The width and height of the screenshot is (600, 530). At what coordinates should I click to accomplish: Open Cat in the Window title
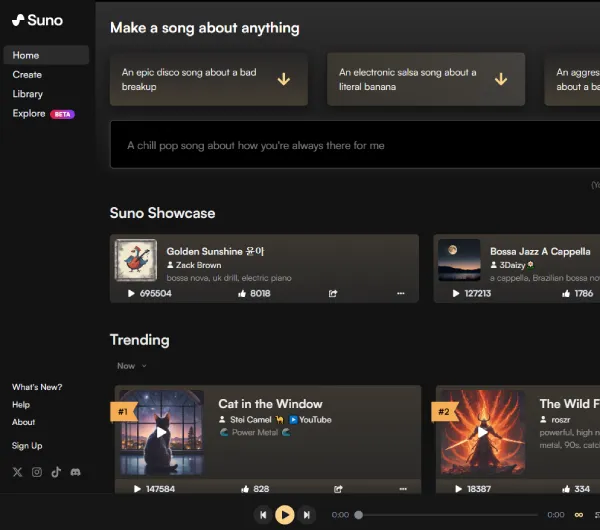270,404
